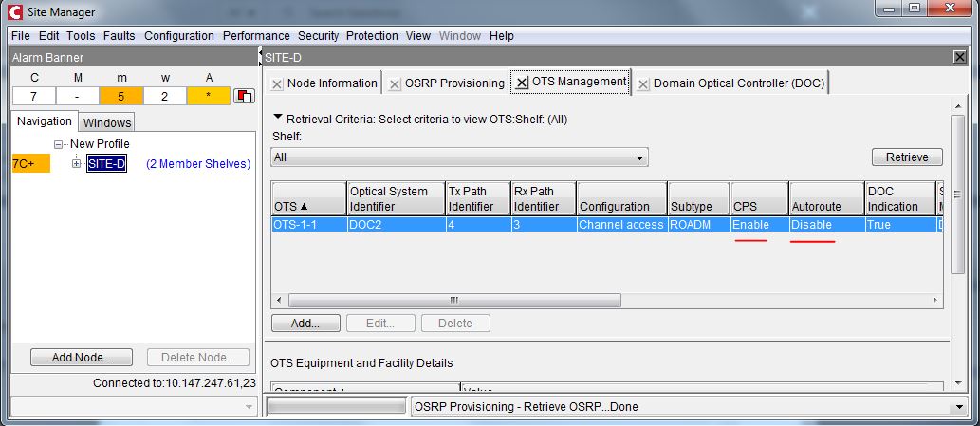Click the Edit... button

pos(380,324)
